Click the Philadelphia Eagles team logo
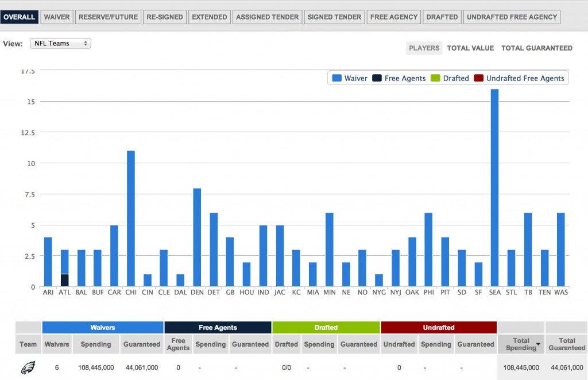 pos(28,368)
